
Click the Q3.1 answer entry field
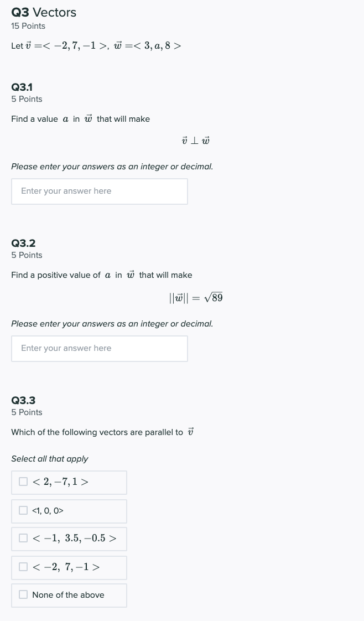[x=100, y=191]
